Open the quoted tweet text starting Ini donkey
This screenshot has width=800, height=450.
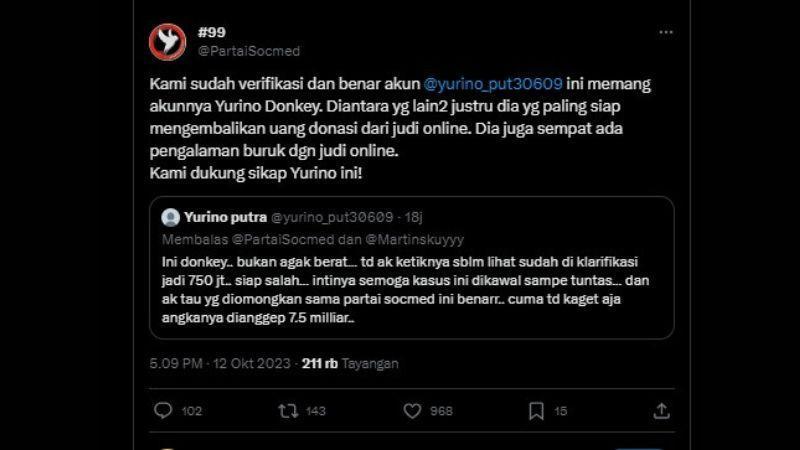406,290
